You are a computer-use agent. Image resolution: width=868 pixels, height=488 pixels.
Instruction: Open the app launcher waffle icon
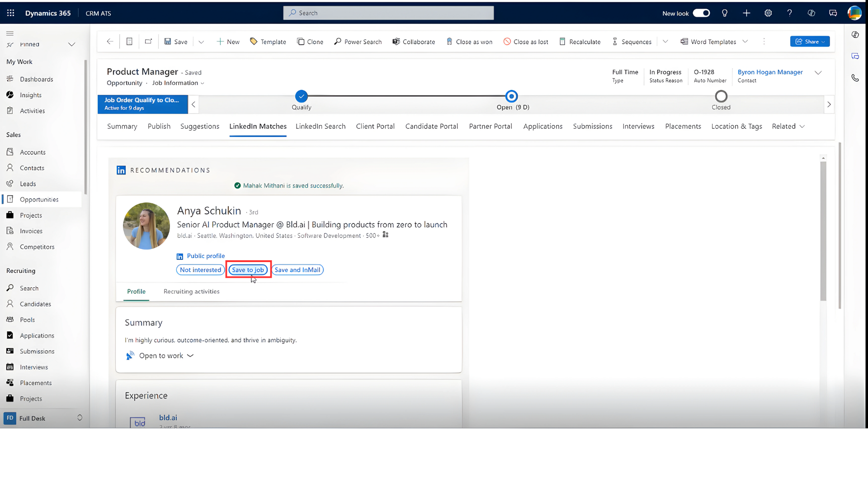(11, 13)
